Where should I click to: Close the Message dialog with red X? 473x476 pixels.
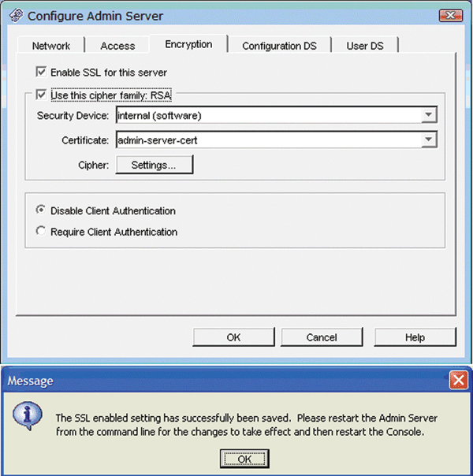click(459, 381)
